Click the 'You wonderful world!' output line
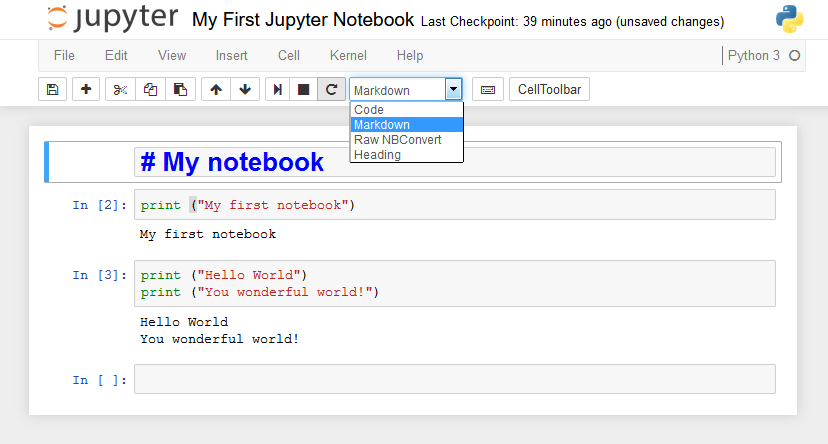The image size is (828, 444). (220, 339)
